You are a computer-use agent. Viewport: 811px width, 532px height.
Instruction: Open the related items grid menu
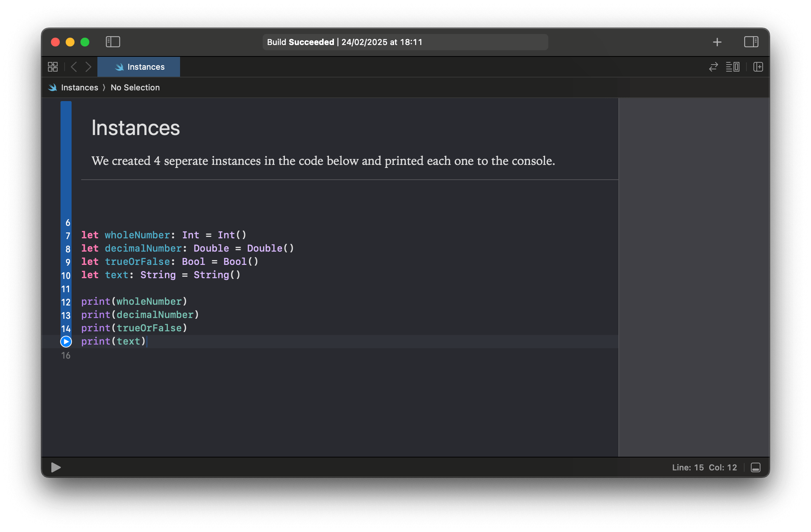click(53, 67)
